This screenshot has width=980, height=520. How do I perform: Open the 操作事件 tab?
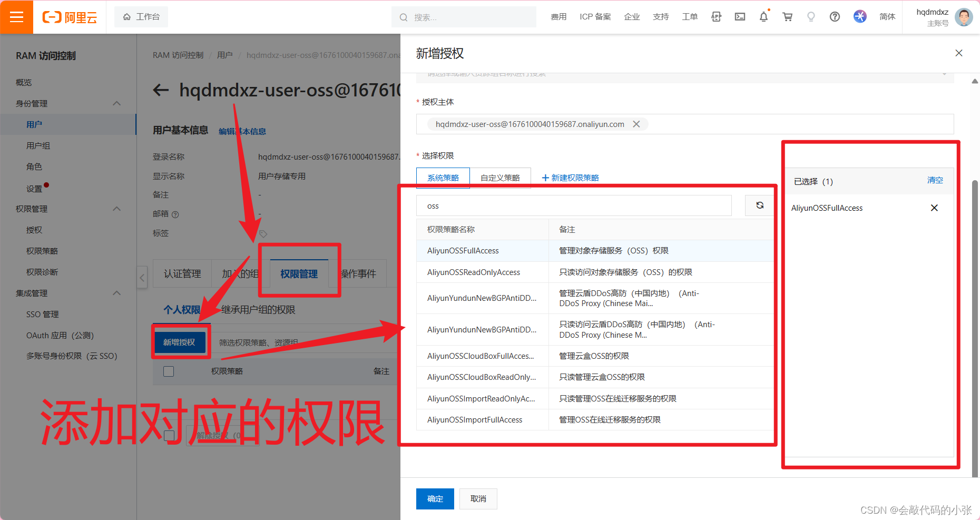[358, 273]
